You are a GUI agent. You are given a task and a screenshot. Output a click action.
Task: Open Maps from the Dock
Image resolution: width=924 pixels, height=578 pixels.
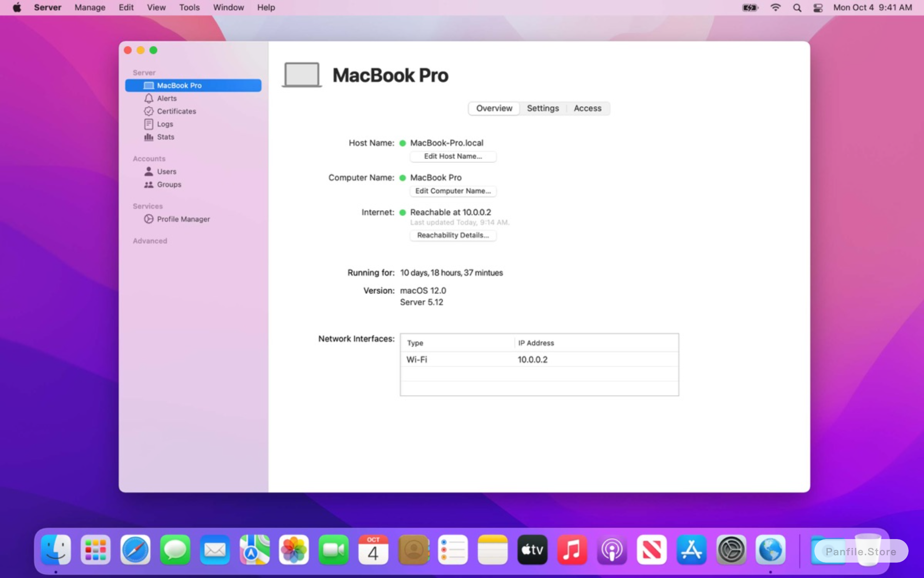254,550
